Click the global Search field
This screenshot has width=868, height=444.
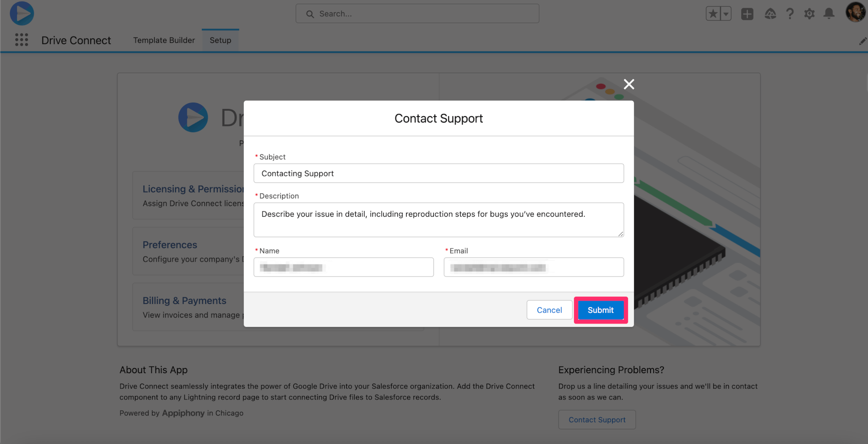[x=417, y=14]
